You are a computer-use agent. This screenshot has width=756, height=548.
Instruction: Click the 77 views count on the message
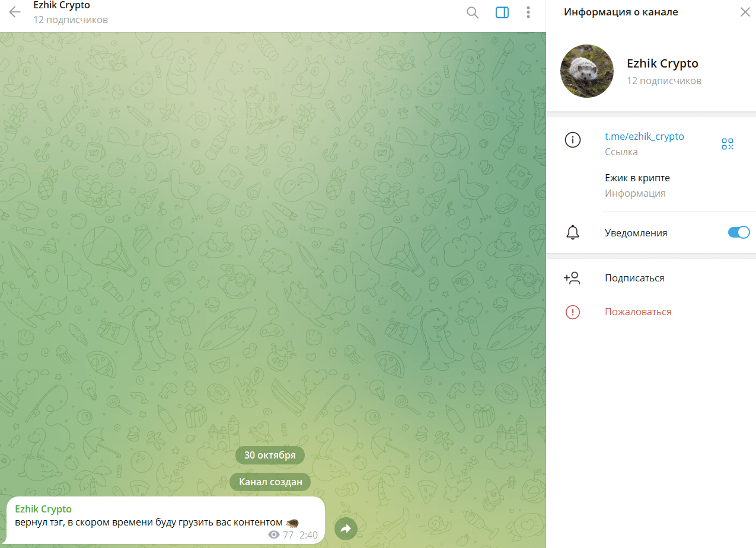point(288,535)
